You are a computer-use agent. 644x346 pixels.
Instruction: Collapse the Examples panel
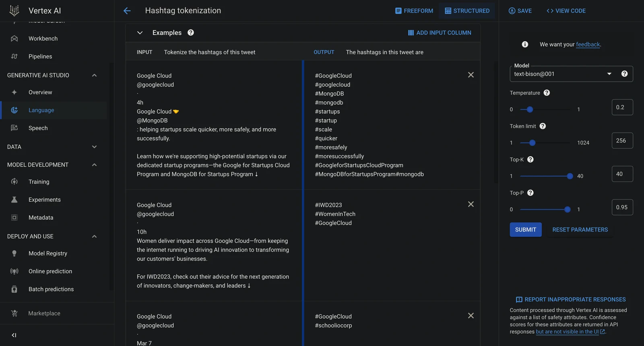point(140,33)
